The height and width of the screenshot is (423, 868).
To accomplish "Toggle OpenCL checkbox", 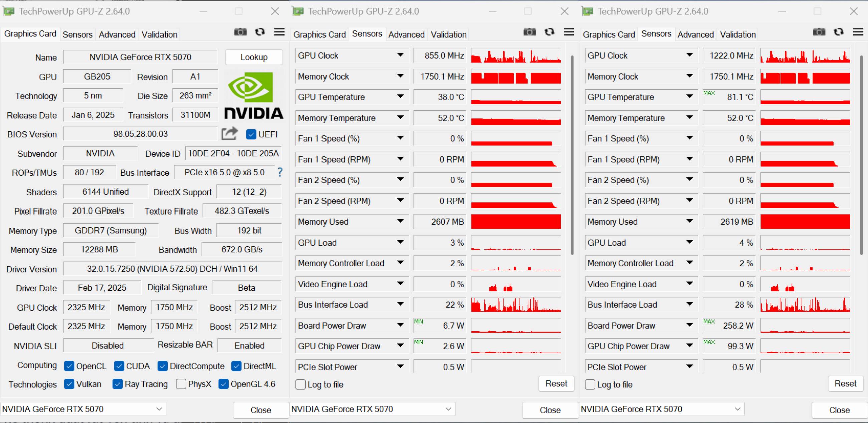I will [69, 366].
